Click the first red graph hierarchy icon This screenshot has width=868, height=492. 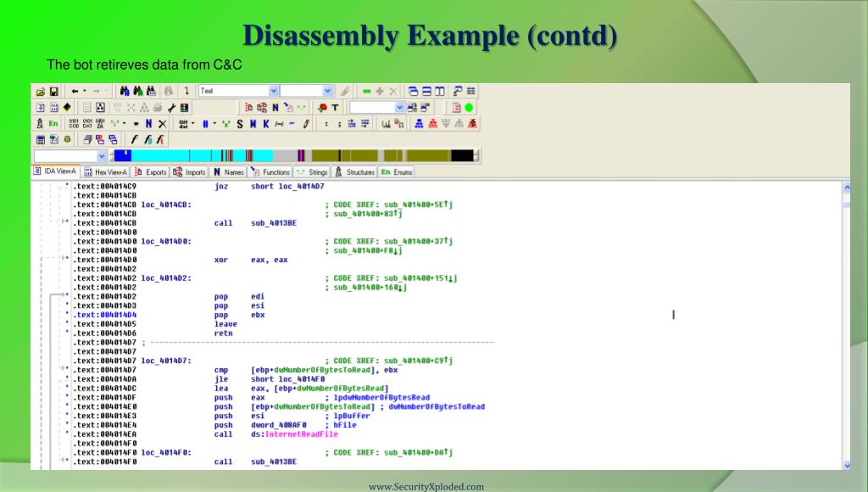[432, 124]
